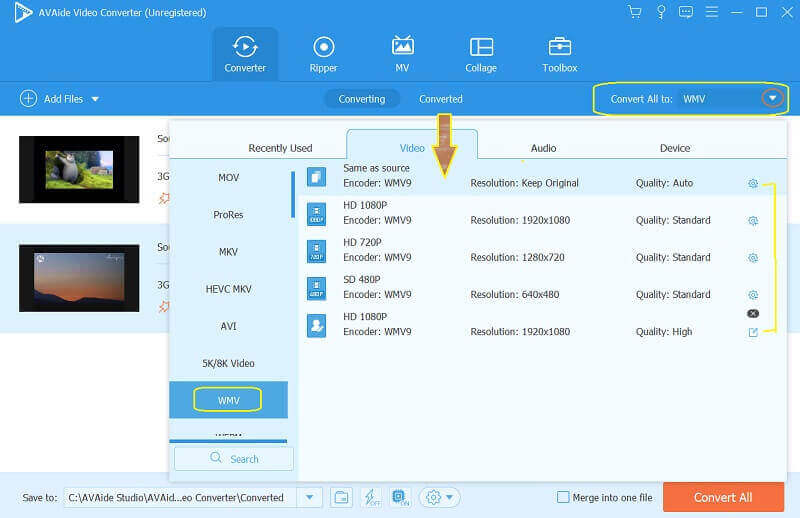
Task: Select the Same as source format icon
Action: pos(316,177)
